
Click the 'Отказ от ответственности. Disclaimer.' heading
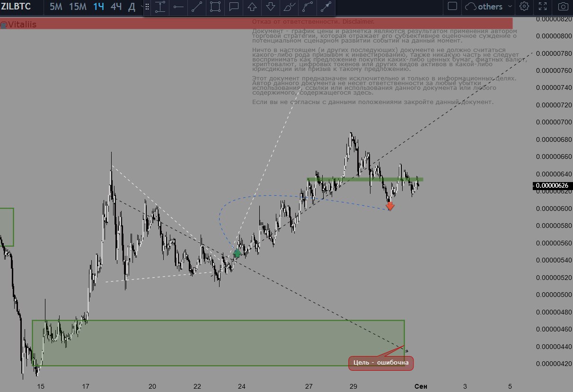point(313,22)
